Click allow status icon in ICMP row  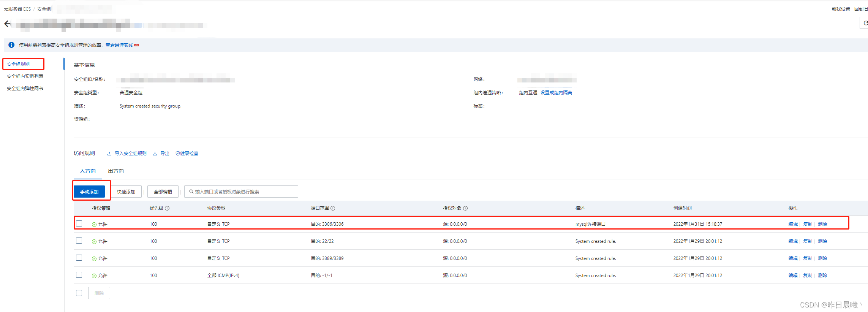[94, 276]
